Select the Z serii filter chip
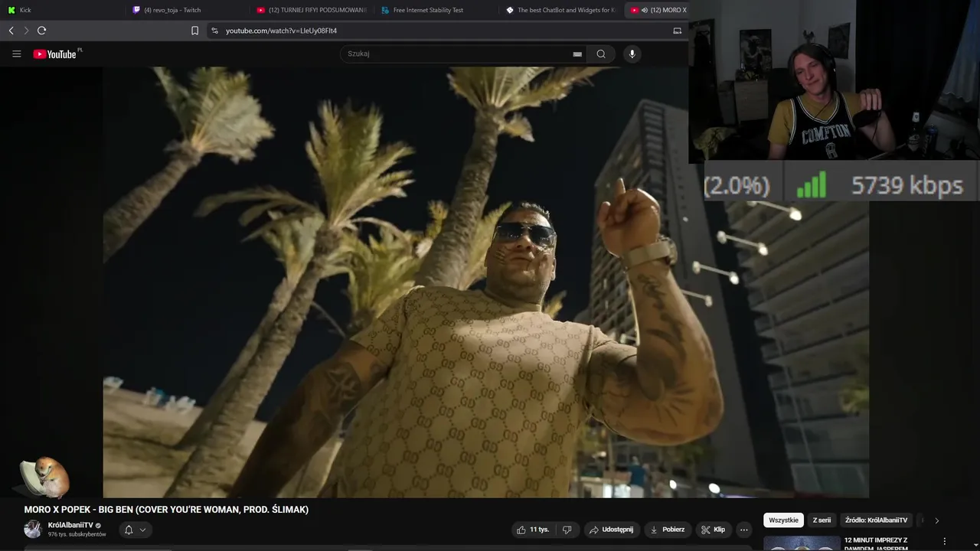The image size is (980, 551). (822, 520)
